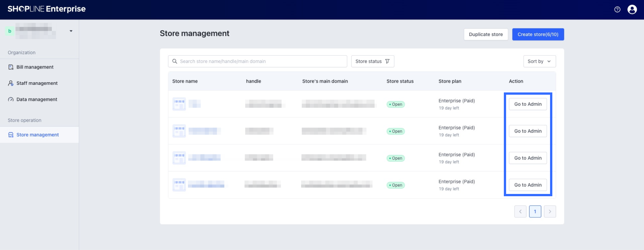Click Go to Admin in first row
Screen dimensions: 644x250
(x=528, y=104)
